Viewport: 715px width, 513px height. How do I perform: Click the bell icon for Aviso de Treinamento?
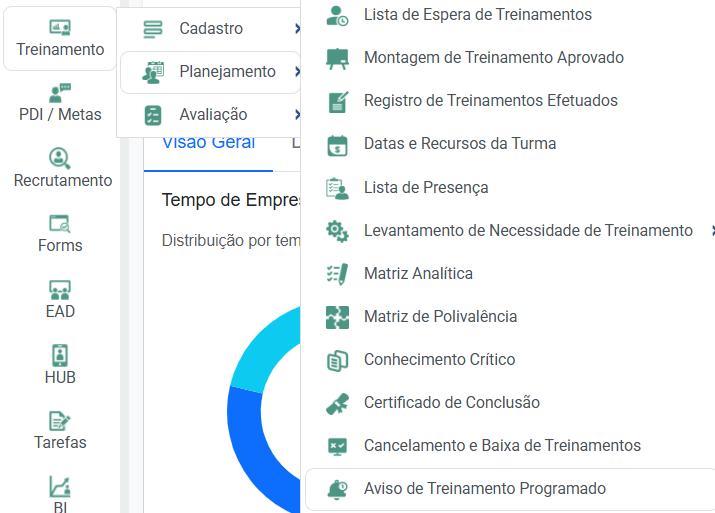pyautogui.click(x=338, y=489)
